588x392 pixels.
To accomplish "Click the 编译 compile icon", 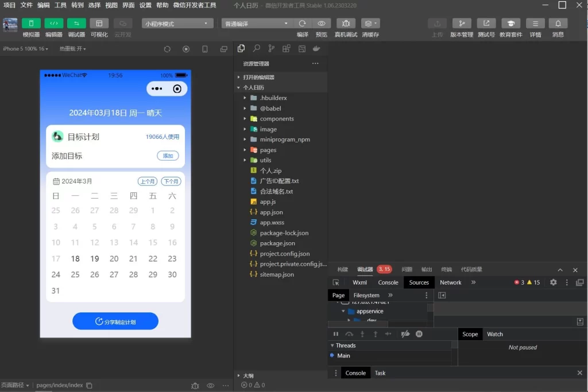I will (301, 23).
